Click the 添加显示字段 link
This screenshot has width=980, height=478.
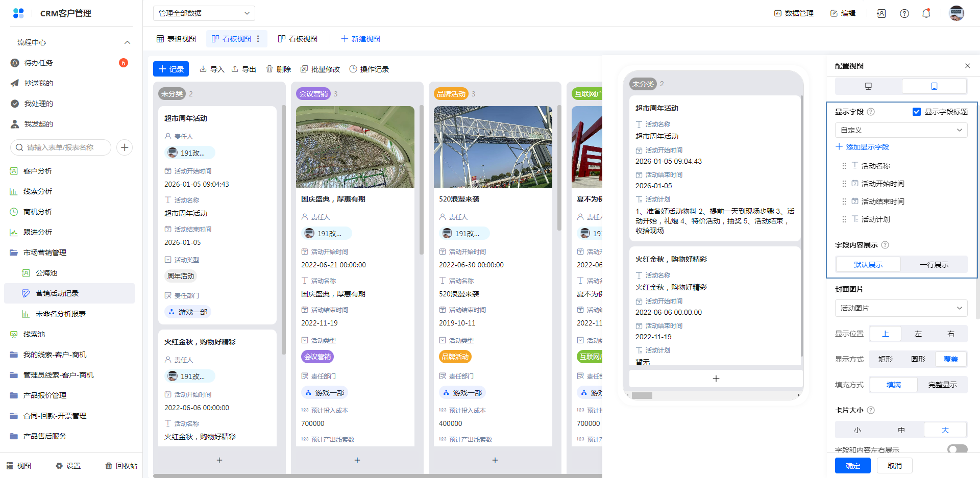click(862, 147)
